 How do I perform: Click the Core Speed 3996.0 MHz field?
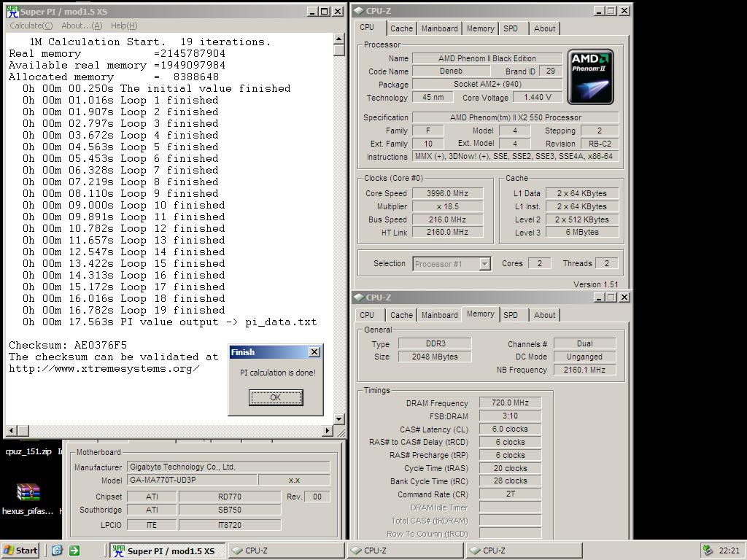pyautogui.click(x=447, y=193)
